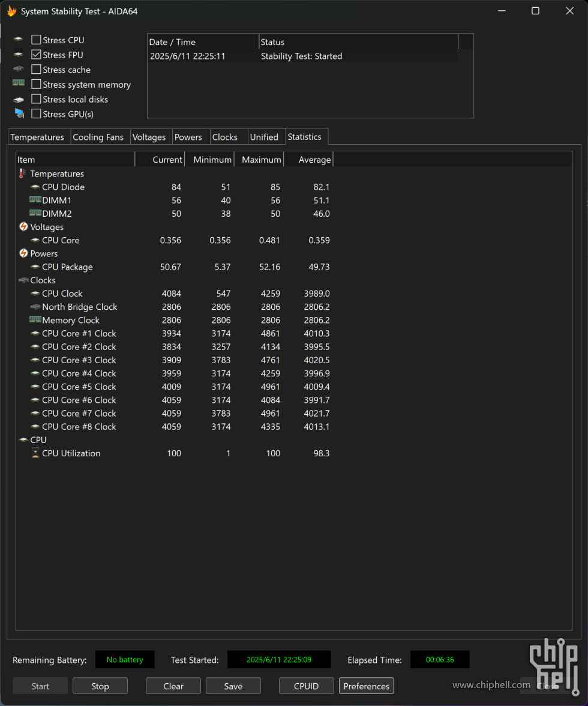Click the memory icon next to Memory Clock
Screen dimensions: 588x706
pyautogui.click(x=35, y=319)
